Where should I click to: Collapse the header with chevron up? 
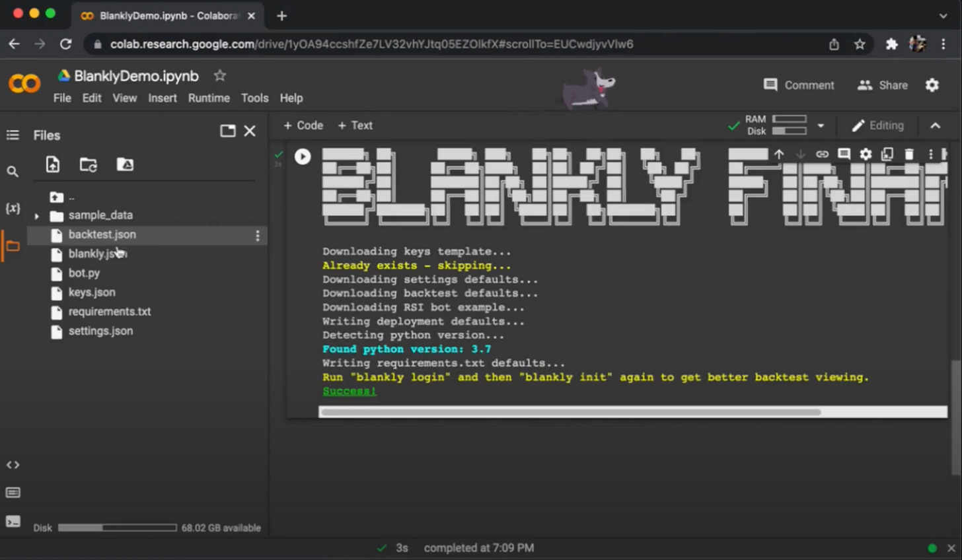coord(936,125)
